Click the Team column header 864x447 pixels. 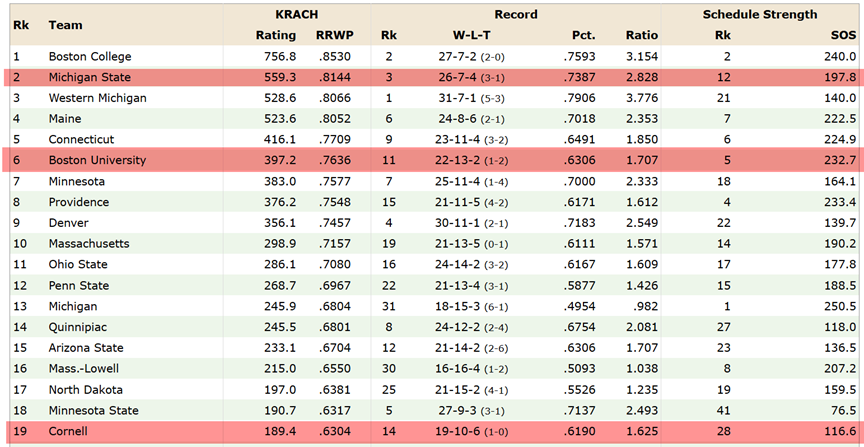coord(65,25)
